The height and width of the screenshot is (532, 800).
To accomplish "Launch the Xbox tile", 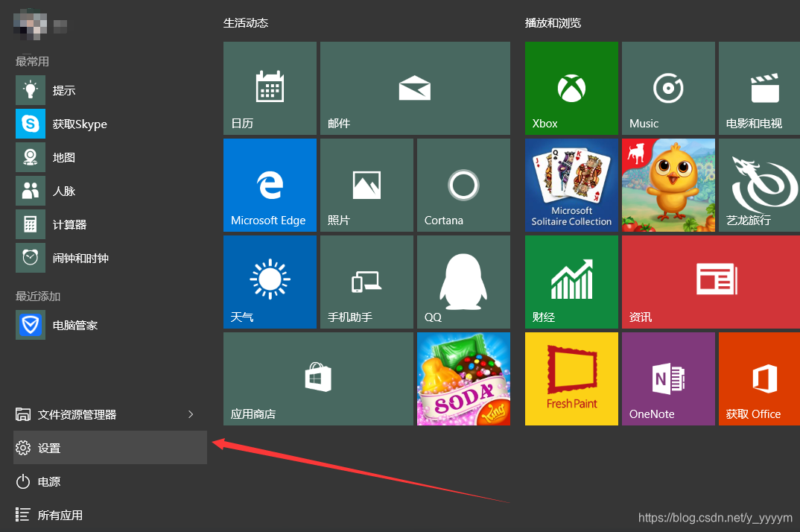I will click(x=571, y=89).
